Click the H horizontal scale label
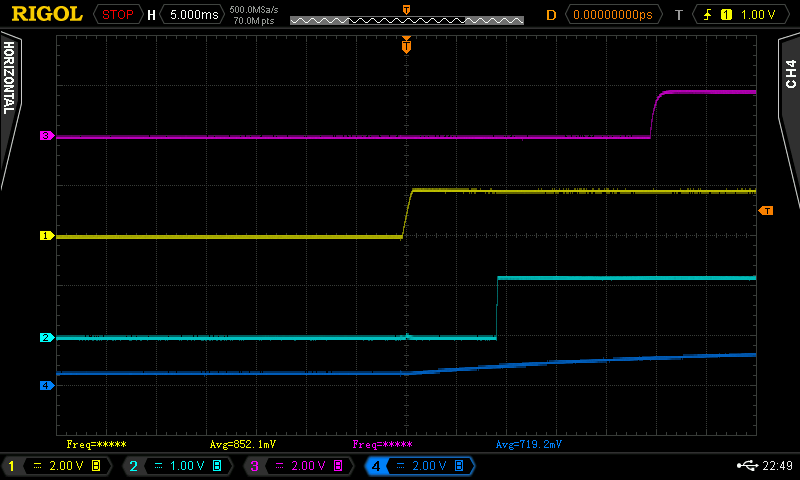Image resolution: width=800 pixels, height=480 pixels. pos(151,15)
